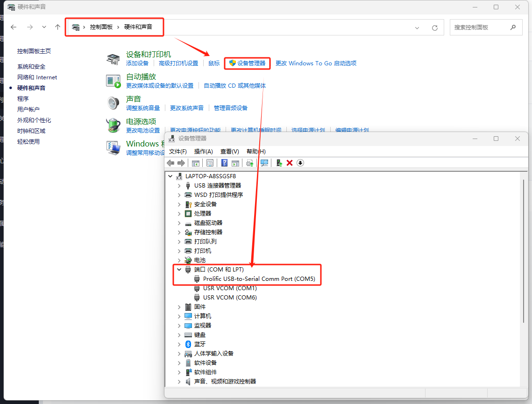Expand the 固件 node
This screenshot has height=404, width=532.
click(179, 307)
